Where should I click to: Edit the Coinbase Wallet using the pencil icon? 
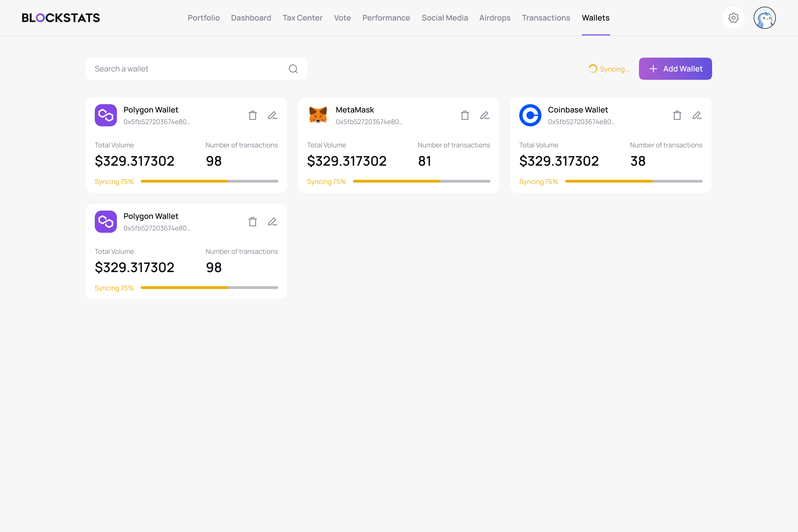pyautogui.click(x=697, y=115)
